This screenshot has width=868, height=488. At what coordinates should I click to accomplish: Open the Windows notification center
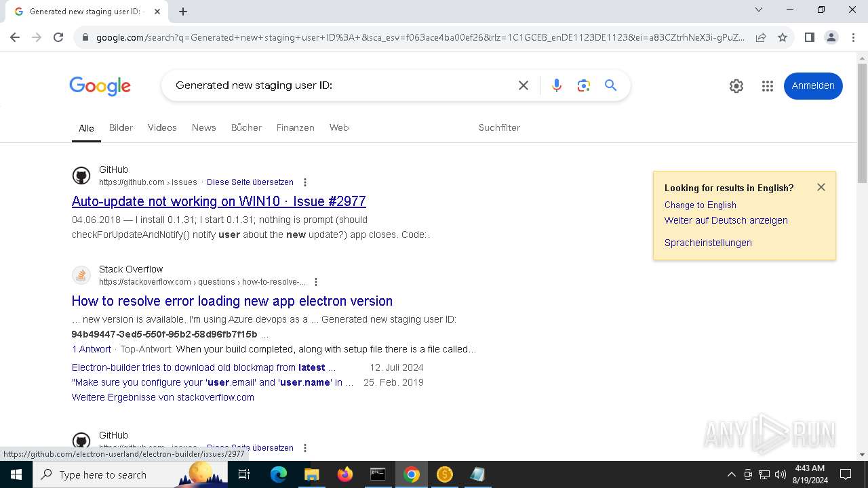(846, 474)
